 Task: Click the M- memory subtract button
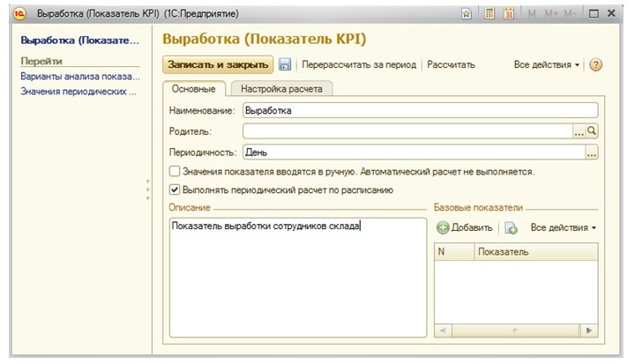(571, 14)
